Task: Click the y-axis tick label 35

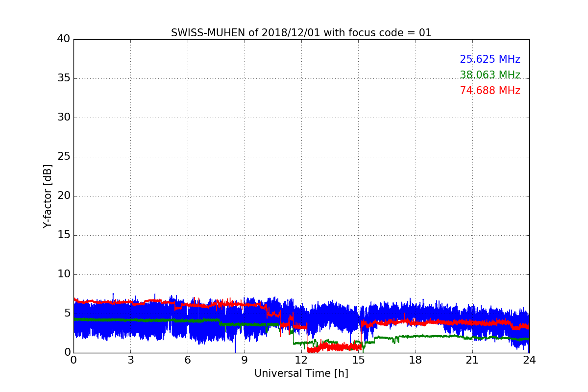Action: (x=64, y=78)
